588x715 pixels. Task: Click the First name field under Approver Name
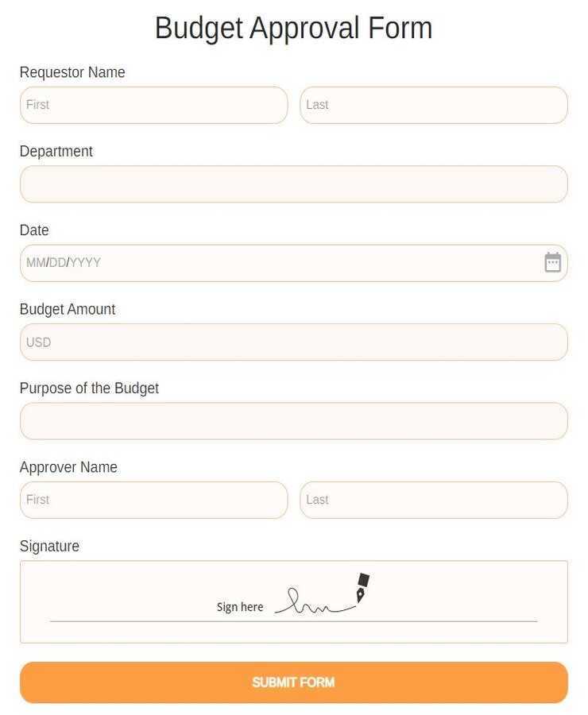[153, 500]
